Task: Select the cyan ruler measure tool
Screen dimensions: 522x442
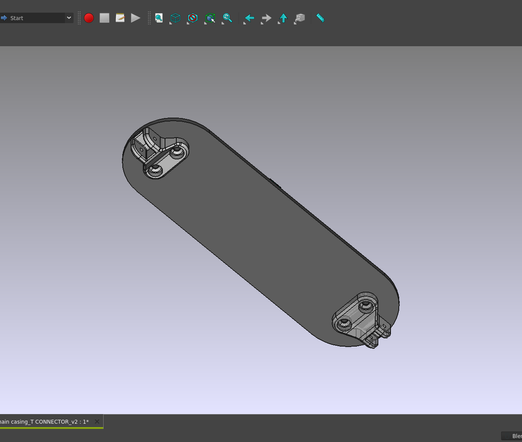Action: [320, 18]
